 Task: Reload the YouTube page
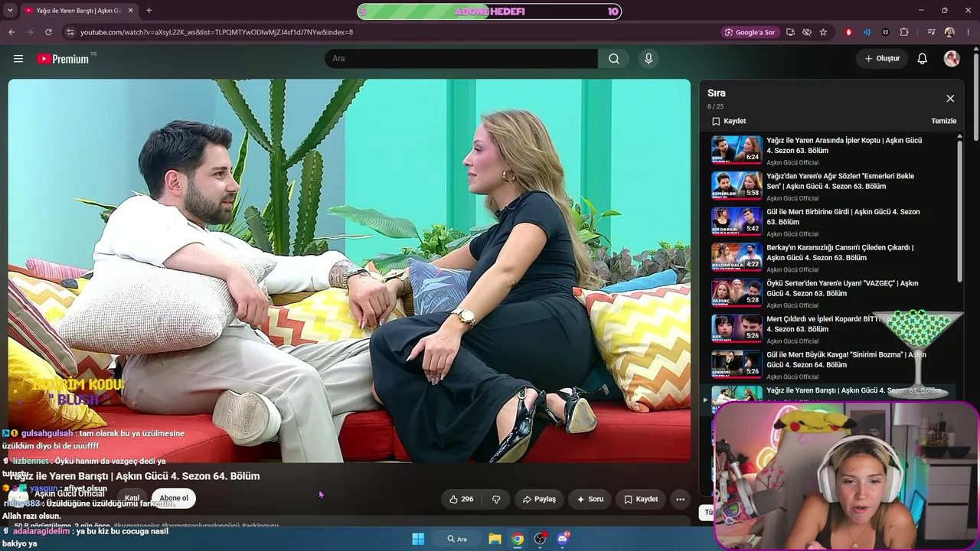pos(48,32)
